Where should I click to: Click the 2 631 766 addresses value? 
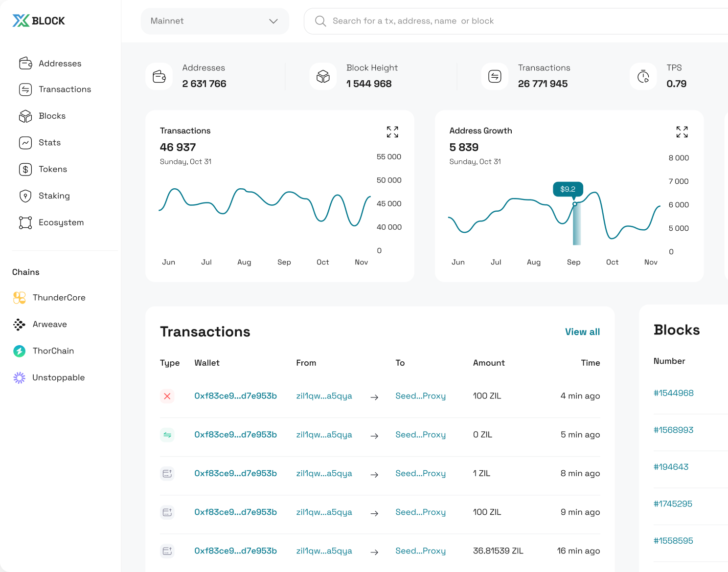205,84
